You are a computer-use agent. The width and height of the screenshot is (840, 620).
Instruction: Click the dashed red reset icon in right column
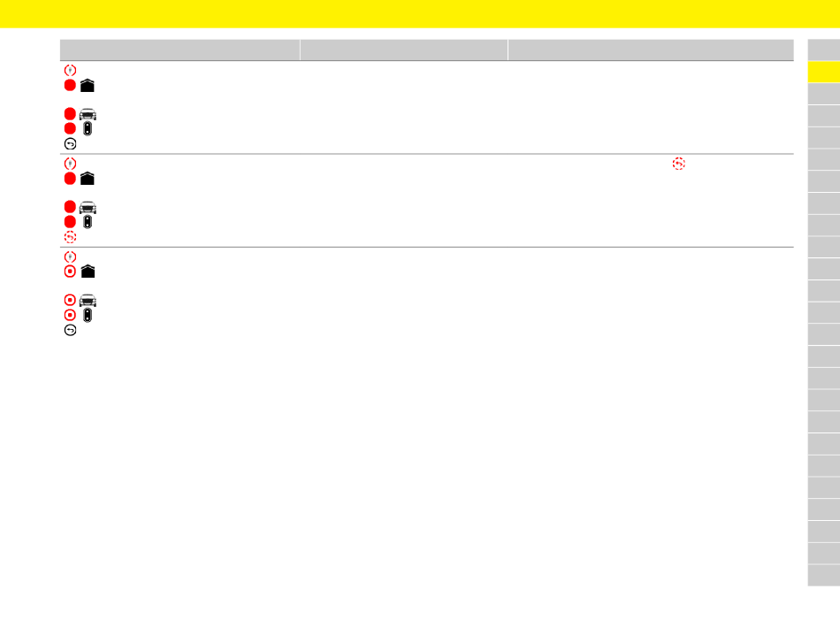coord(679,164)
